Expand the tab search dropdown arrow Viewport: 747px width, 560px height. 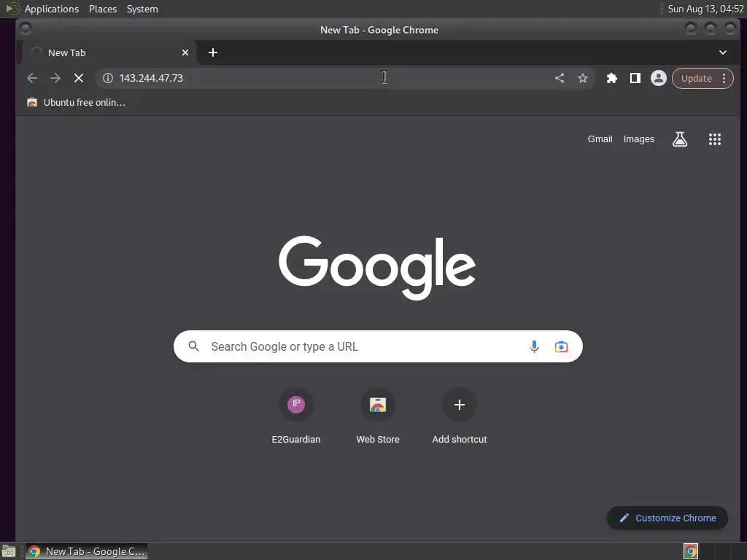pyautogui.click(x=723, y=52)
